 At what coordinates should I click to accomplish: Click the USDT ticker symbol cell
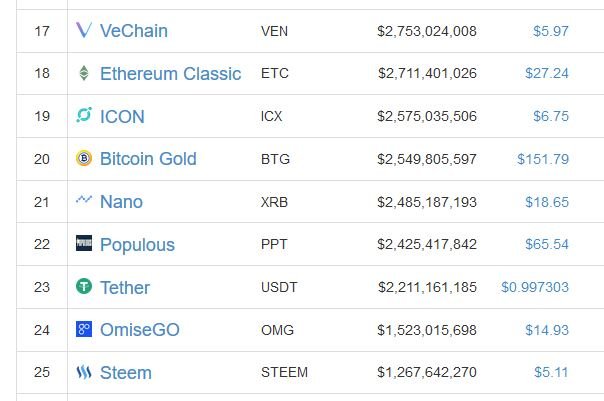click(279, 287)
